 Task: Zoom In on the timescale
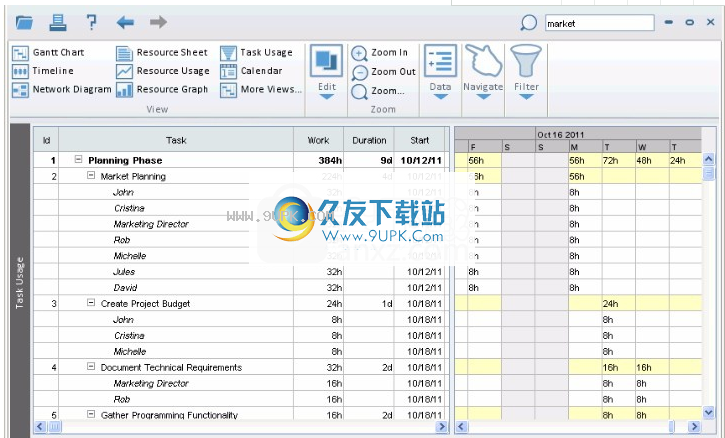[x=379, y=53]
